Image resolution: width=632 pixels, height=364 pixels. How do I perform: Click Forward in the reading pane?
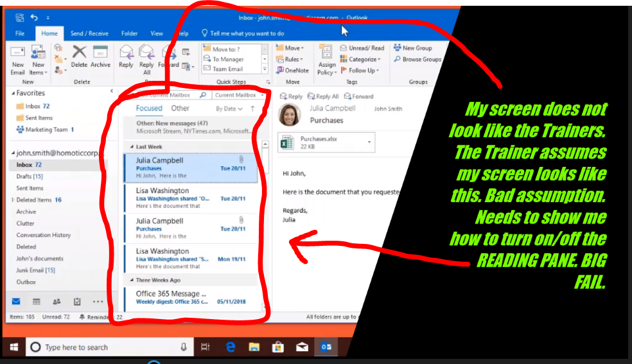[x=359, y=96]
